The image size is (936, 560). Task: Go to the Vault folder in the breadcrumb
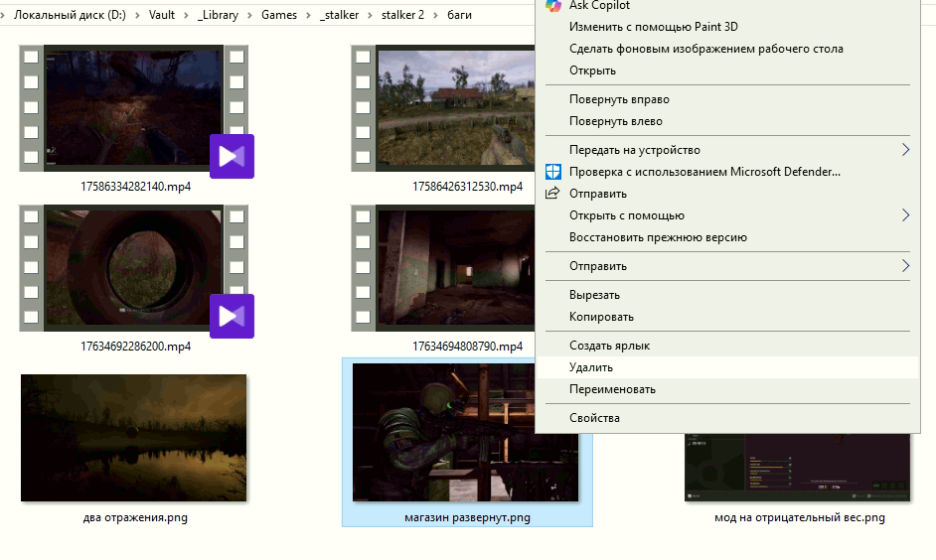pyautogui.click(x=162, y=15)
